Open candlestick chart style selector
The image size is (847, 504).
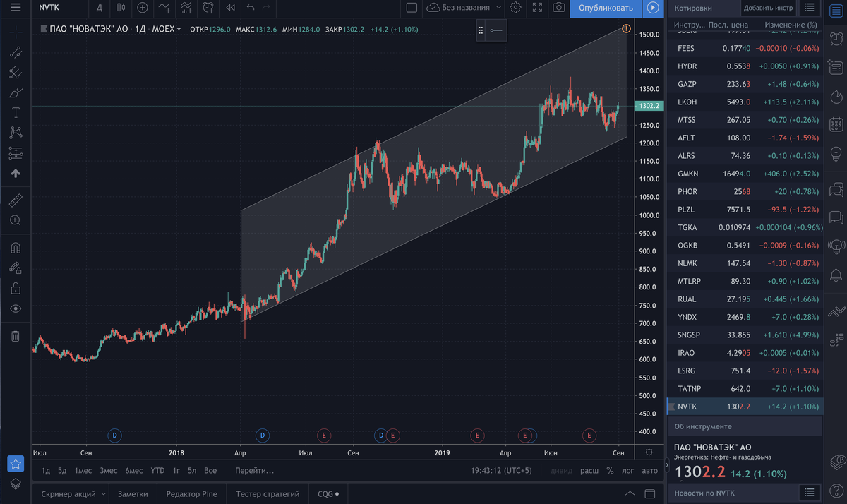pos(121,8)
